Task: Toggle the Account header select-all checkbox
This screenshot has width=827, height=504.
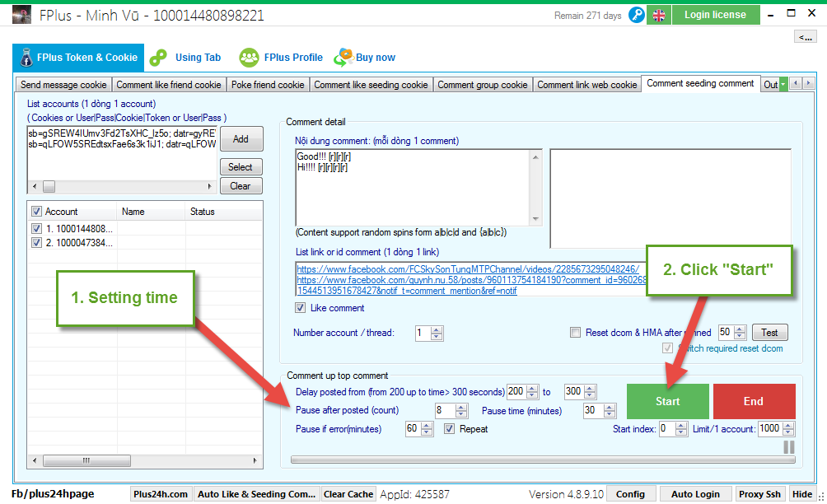Action: click(36, 212)
